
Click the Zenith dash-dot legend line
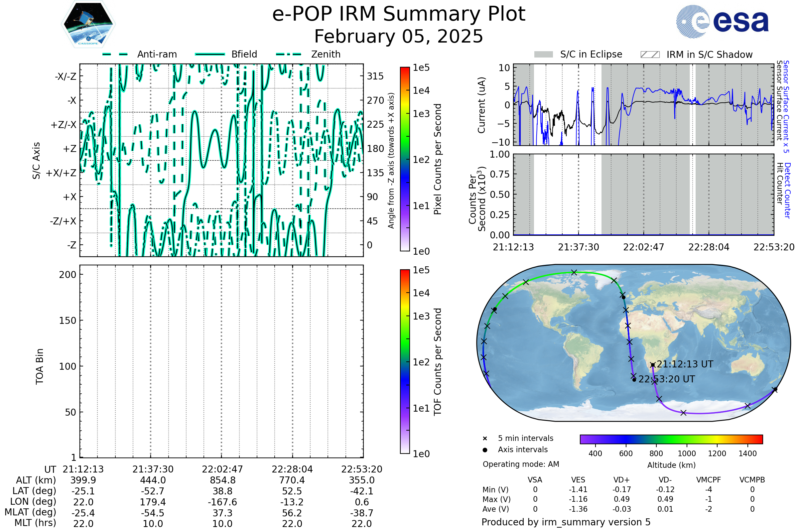tap(289, 54)
